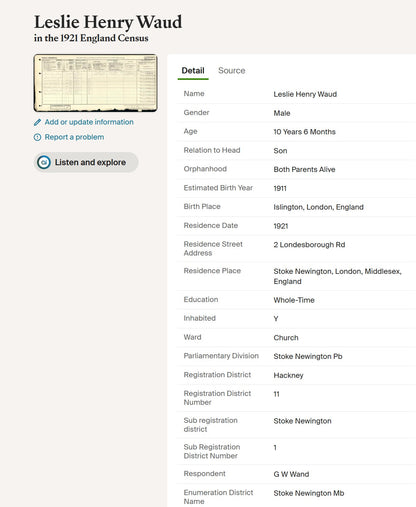The height and width of the screenshot is (507, 416).
Task: Switch to the Source tab
Action: (232, 71)
